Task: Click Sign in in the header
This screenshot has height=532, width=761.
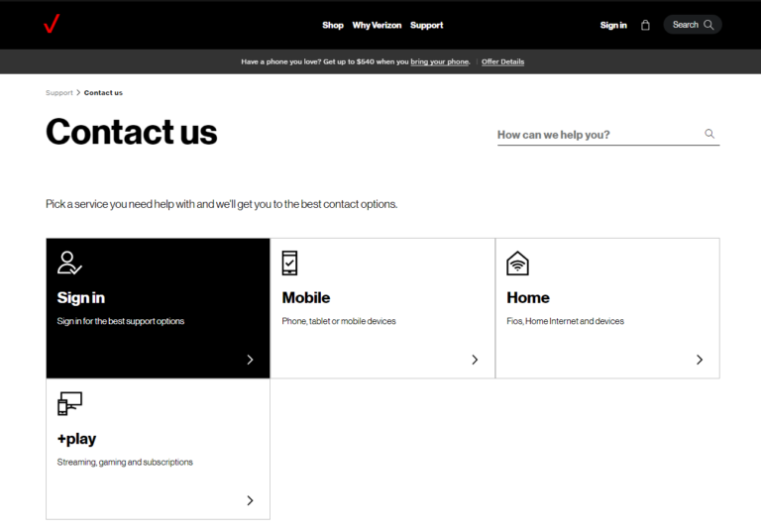Action: click(x=613, y=25)
